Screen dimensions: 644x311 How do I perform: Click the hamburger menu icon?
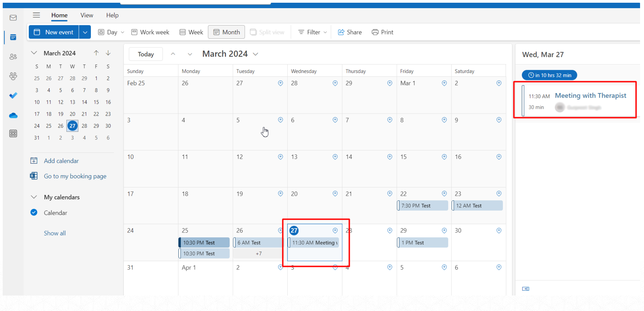pyautogui.click(x=36, y=15)
